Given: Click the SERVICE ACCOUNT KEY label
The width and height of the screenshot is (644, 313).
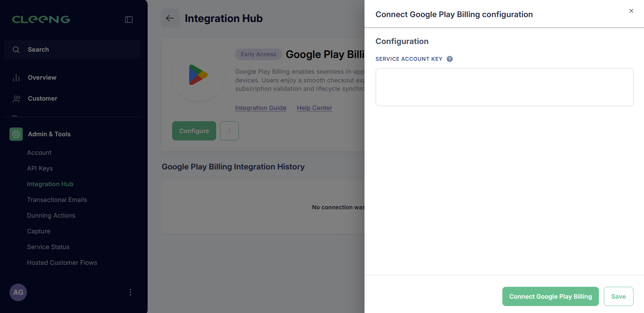Looking at the screenshot, I should point(409,59).
